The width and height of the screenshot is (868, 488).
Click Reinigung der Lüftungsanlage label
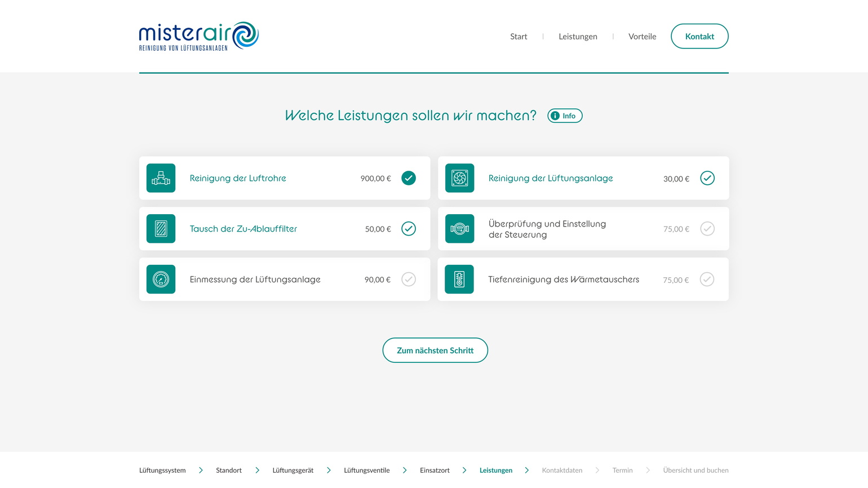pos(551,178)
